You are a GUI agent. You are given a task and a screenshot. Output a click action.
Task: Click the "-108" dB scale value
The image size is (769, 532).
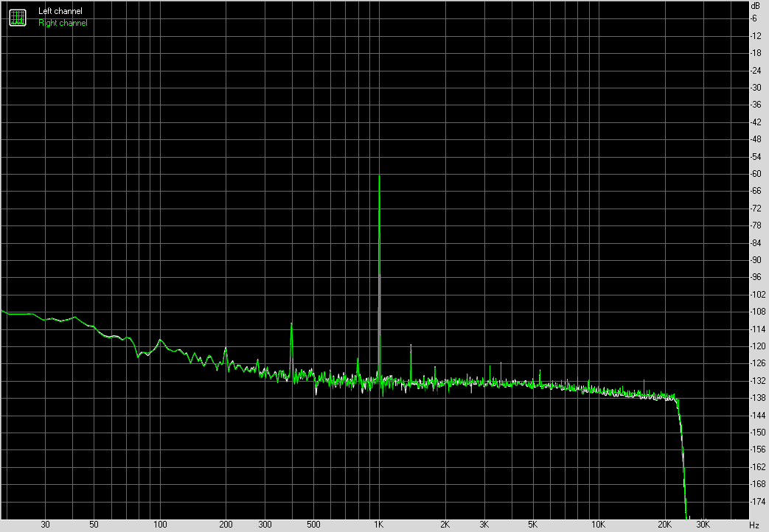click(x=758, y=312)
